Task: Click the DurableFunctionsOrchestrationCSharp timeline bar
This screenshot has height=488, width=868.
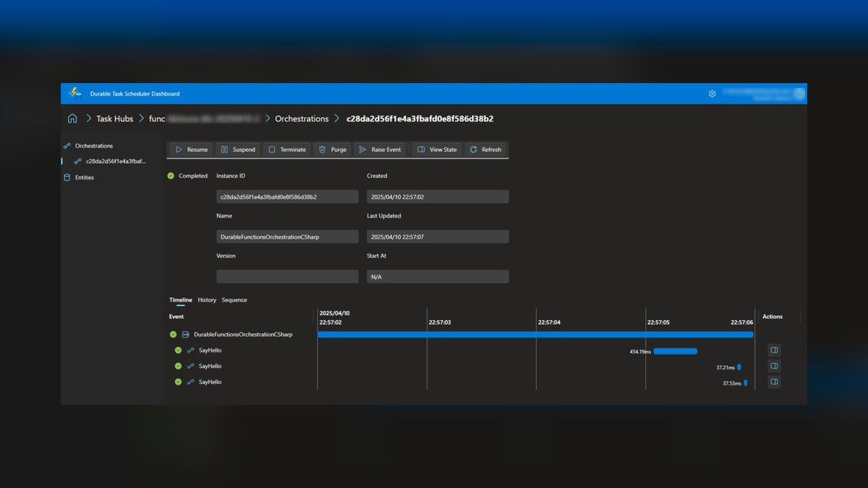Action: pyautogui.click(x=535, y=335)
